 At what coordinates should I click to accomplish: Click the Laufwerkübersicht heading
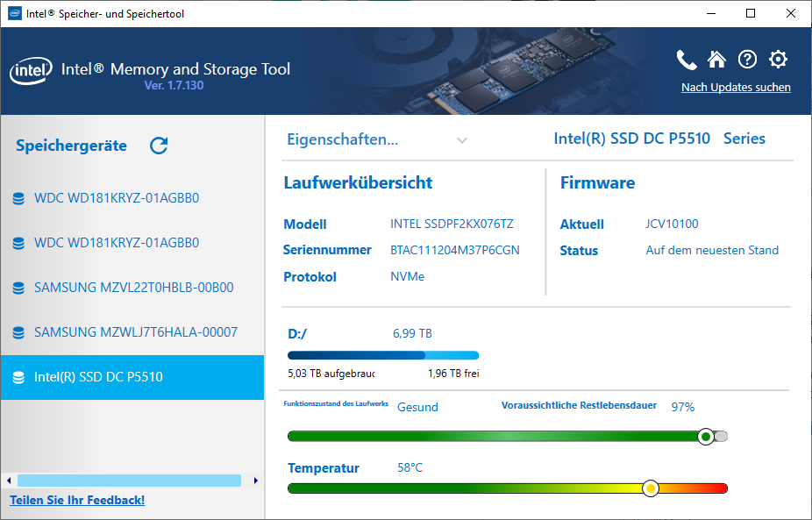tap(358, 182)
